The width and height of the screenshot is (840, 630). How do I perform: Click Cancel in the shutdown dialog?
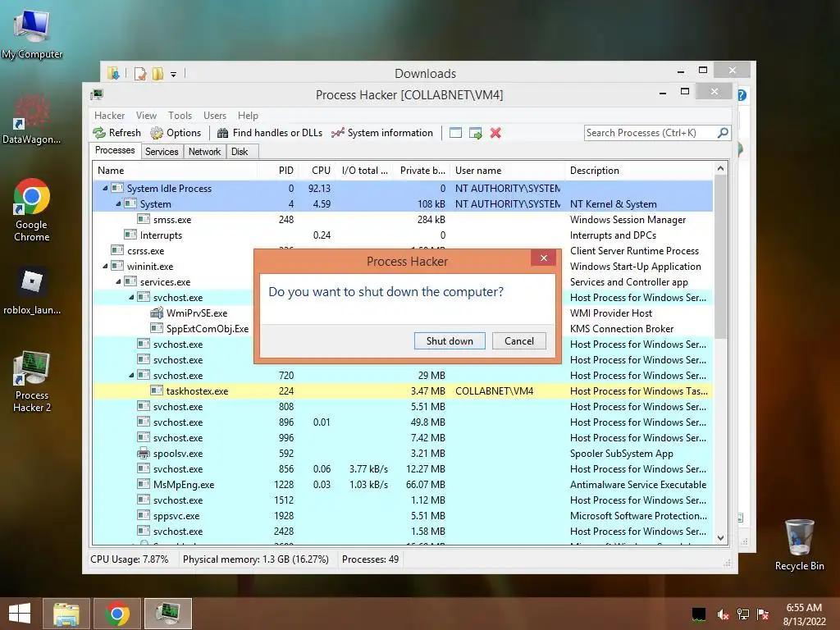click(519, 340)
